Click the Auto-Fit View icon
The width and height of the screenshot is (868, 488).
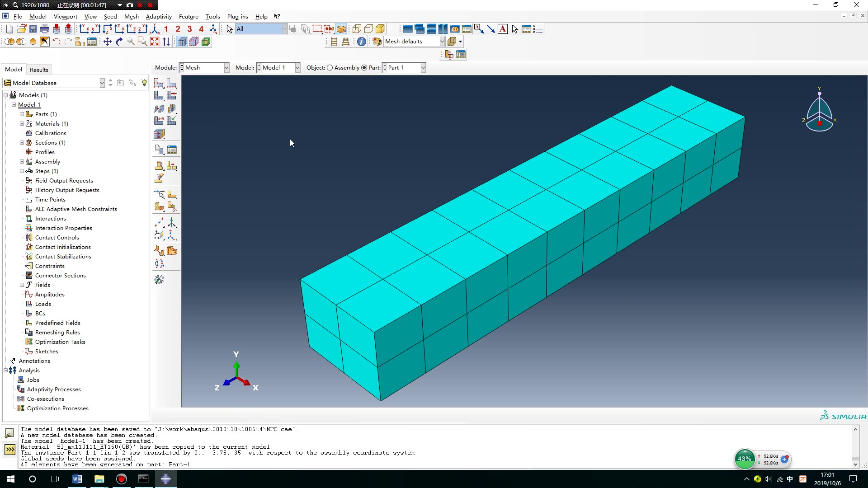tap(155, 42)
